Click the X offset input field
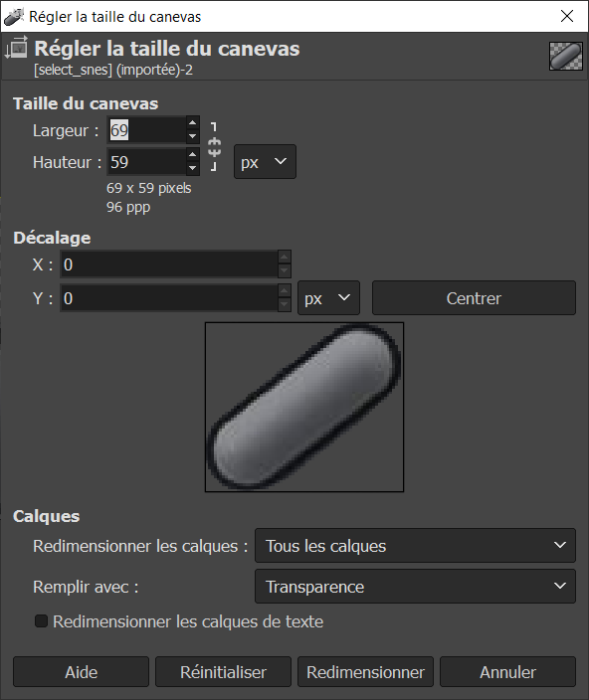This screenshot has height=700, width=589. (169, 264)
